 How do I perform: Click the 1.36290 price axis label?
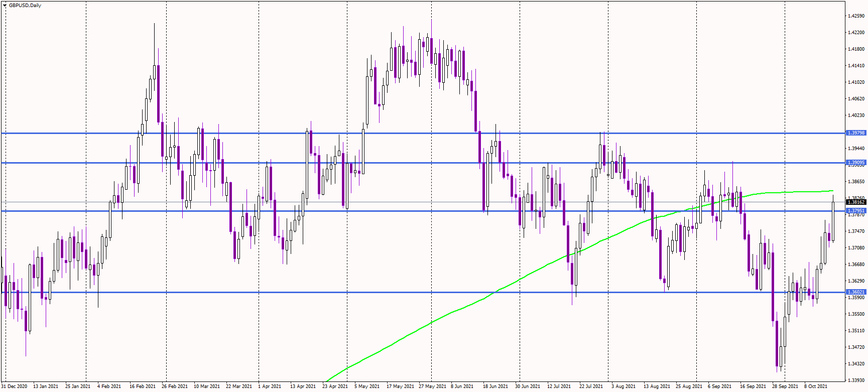[856, 281]
